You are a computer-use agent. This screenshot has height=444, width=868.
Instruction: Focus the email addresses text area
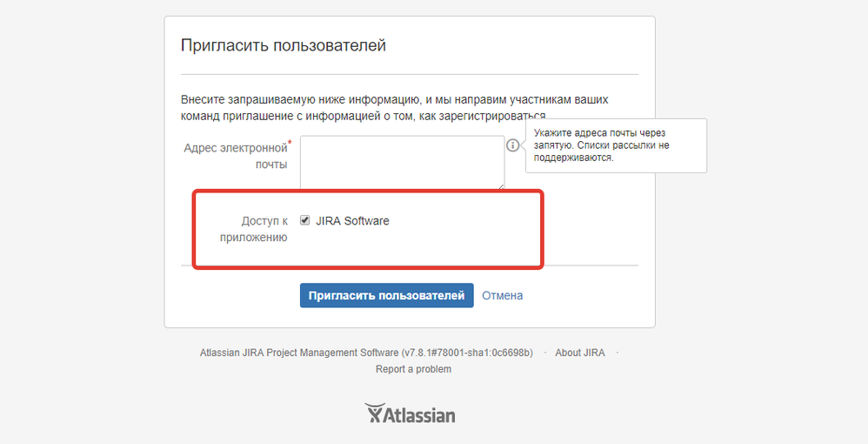coord(403,163)
